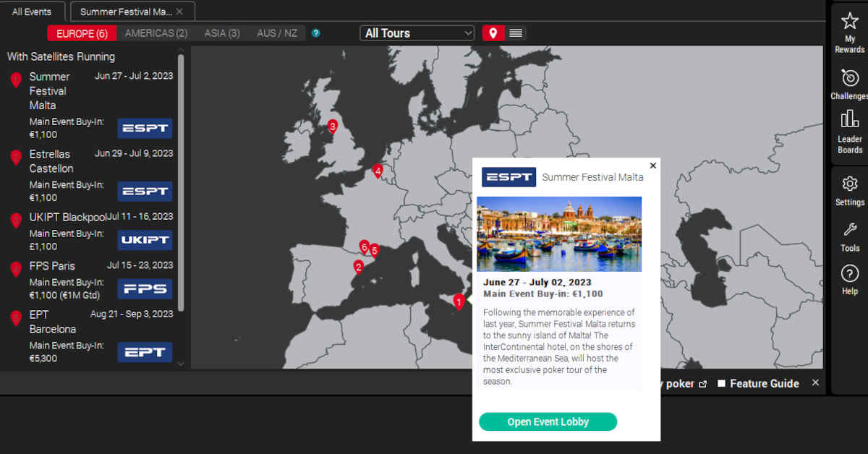The width and height of the screenshot is (868, 454).
Task: Open Tools wrench icon
Action: click(x=850, y=230)
